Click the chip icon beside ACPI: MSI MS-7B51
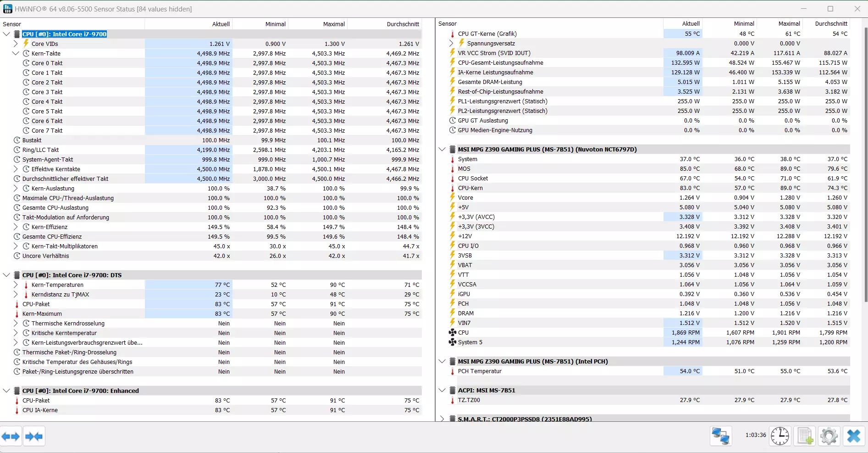The width and height of the screenshot is (868, 453). (453, 390)
